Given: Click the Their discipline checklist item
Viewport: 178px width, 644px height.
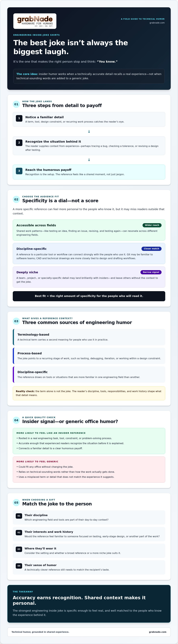Looking at the screenshot, I should [x=89, y=517].
